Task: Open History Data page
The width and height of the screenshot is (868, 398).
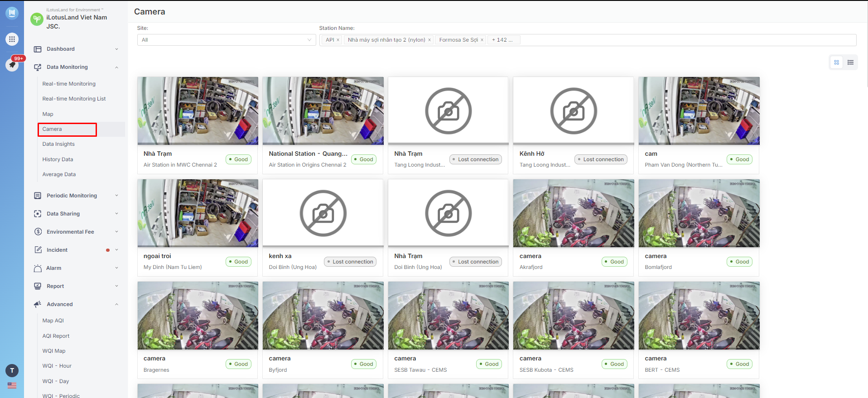Action: (x=58, y=159)
